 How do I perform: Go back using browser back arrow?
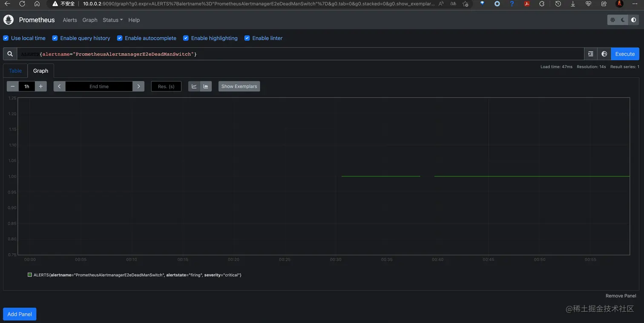7,3
